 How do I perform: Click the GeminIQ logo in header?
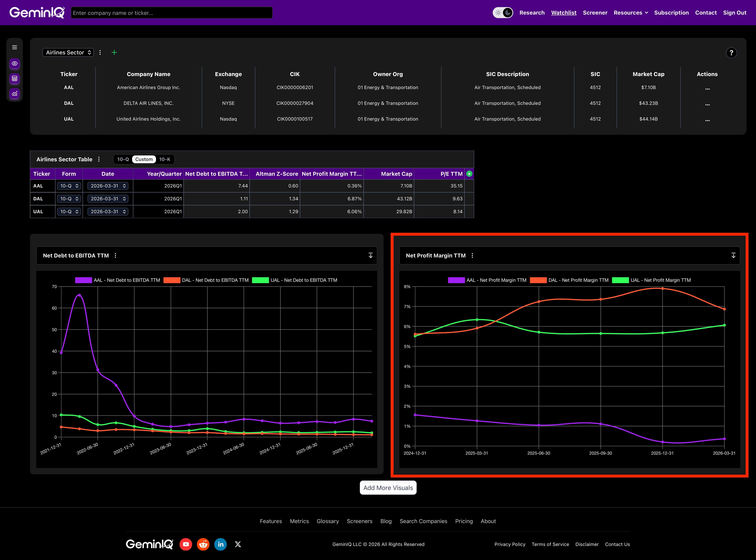pyautogui.click(x=37, y=12)
